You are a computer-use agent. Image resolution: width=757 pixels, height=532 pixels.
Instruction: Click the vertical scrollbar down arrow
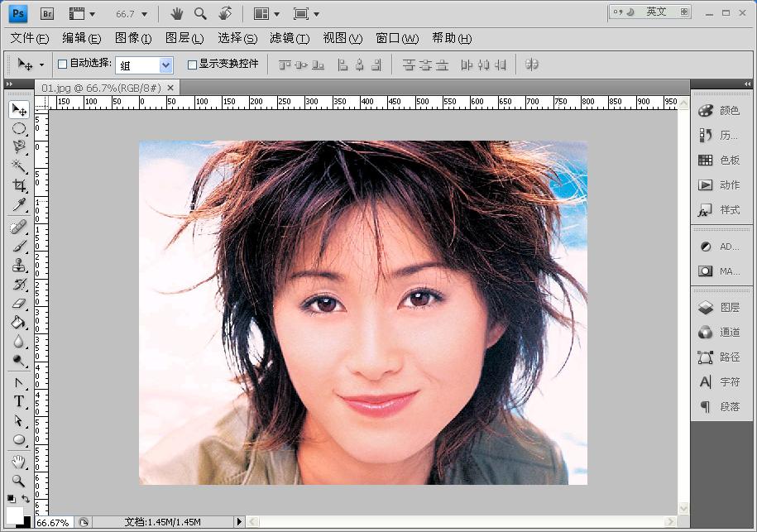point(683,508)
